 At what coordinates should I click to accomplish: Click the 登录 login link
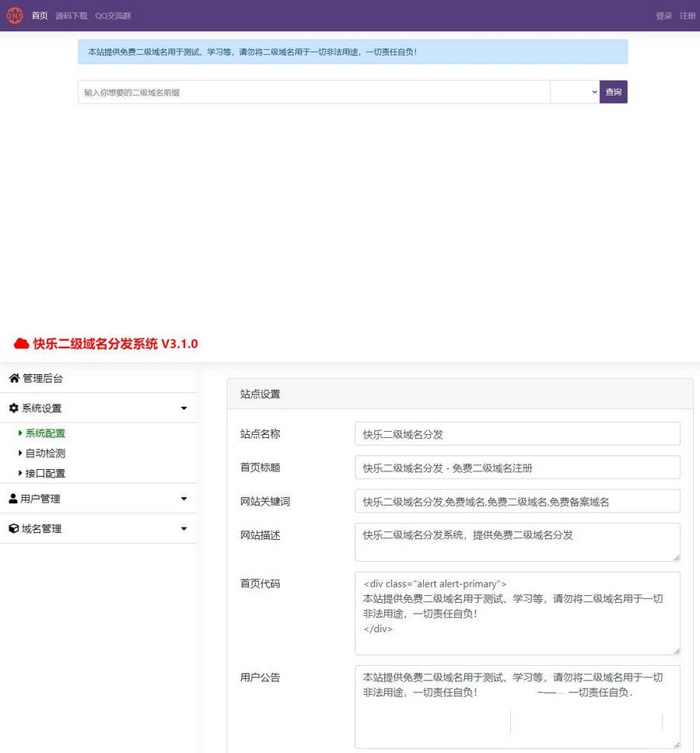pos(663,15)
